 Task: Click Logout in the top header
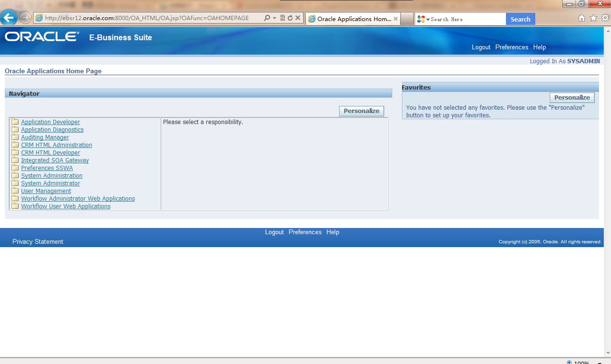(481, 47)
